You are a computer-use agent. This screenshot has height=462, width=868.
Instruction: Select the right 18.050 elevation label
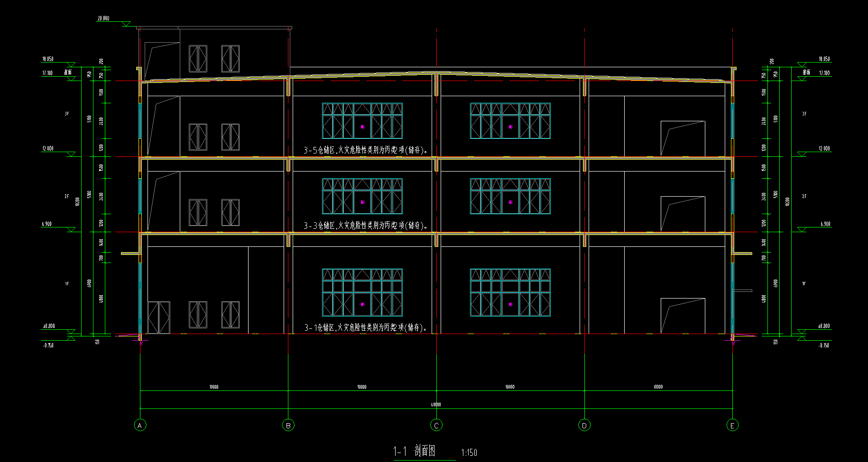click(824, 59)
